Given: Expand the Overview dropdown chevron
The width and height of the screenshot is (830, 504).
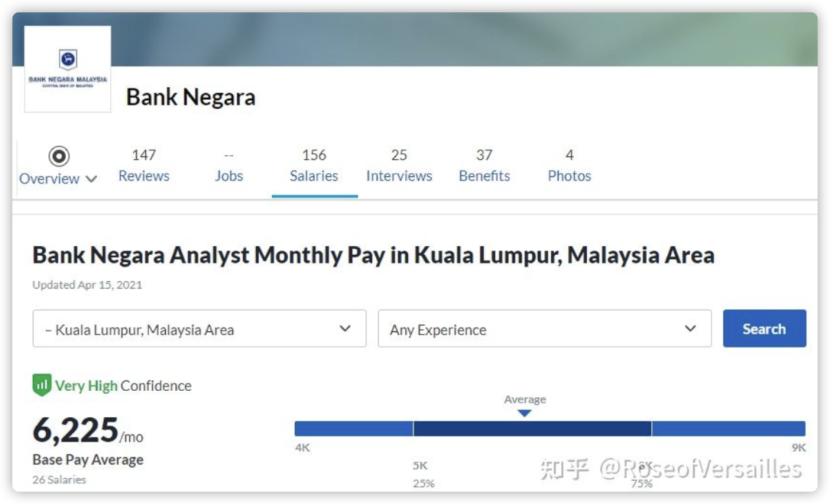Looking at the screenshot, I should (x=91, y=179).
